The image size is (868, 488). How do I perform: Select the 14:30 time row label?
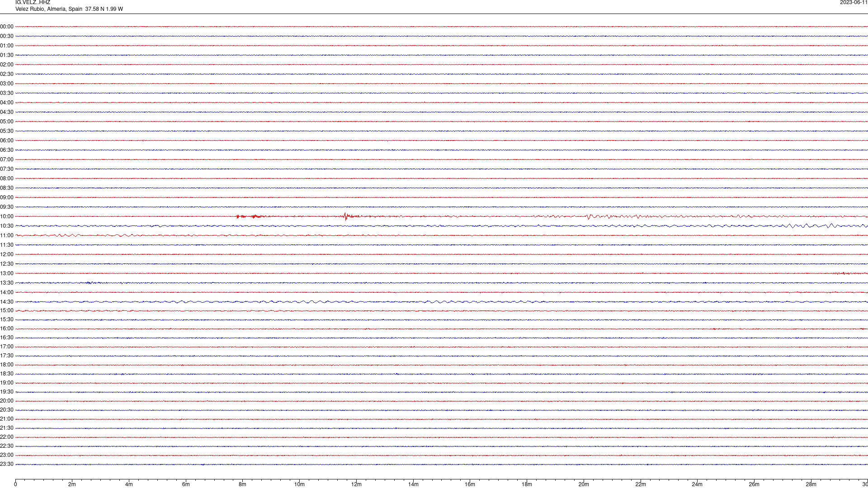[x=7, y=302]
